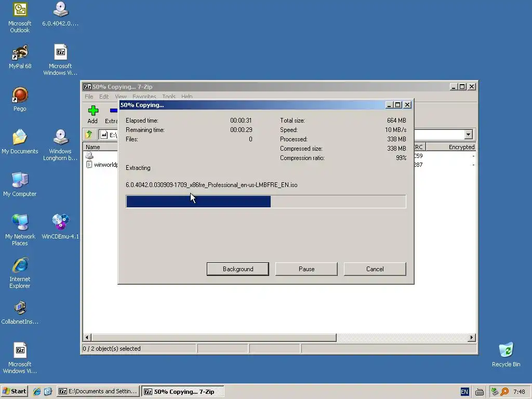
Task: Click the 0 / 2 object(s) selected status
Action: [x=112, y=349]
